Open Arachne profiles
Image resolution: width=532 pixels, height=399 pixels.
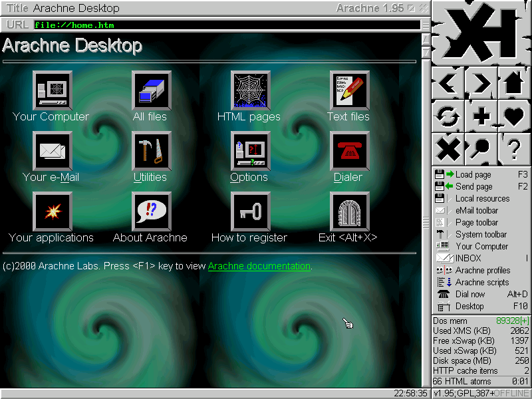481,270
